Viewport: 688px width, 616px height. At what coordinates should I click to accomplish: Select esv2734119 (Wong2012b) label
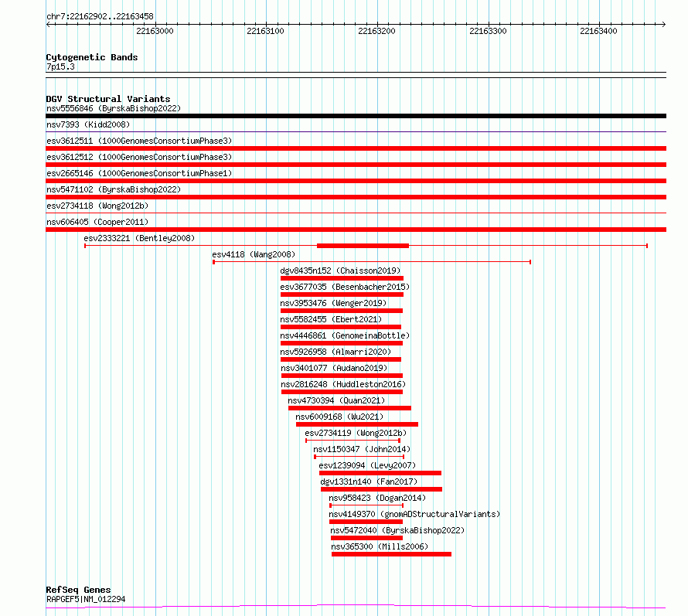(x=356, y=433)
